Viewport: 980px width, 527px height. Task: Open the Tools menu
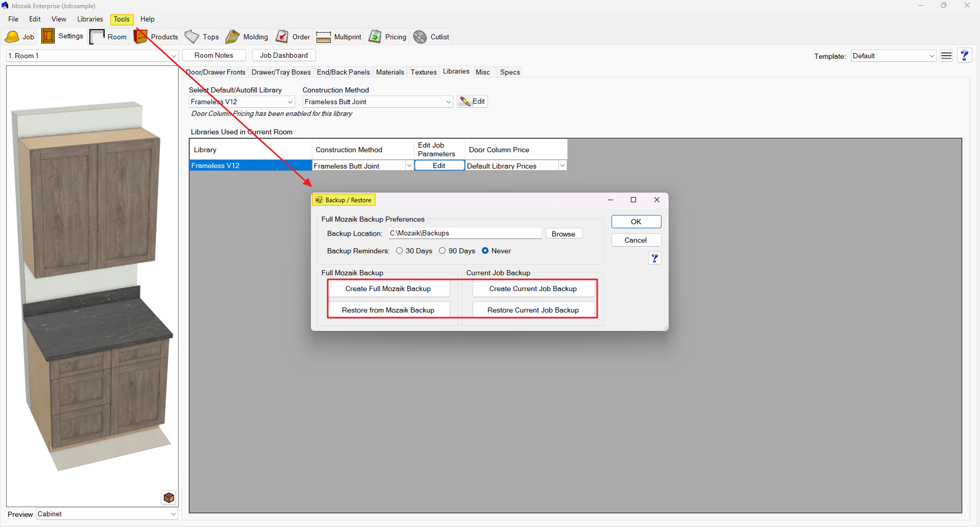click(x=121, y=19)
